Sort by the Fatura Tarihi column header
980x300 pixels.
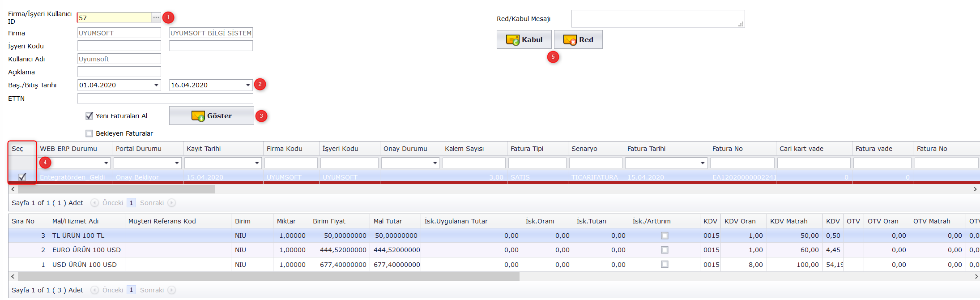coord(646,149)
